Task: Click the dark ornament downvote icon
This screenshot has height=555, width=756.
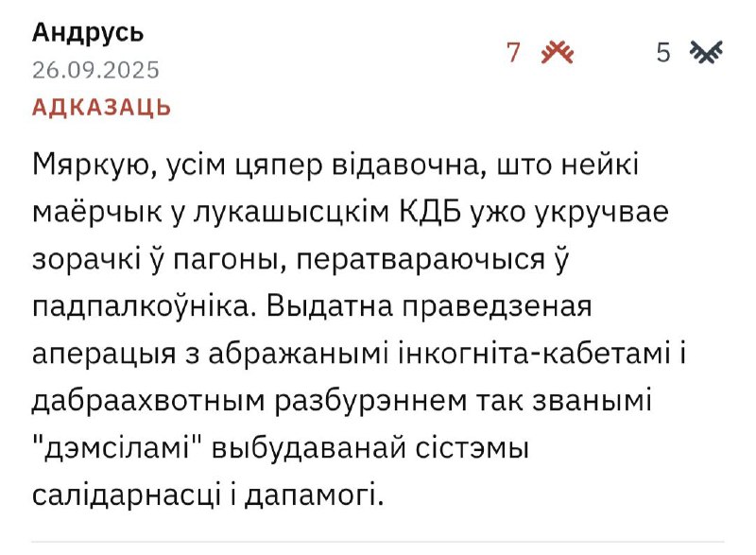Action: click(x=706, y=53)
